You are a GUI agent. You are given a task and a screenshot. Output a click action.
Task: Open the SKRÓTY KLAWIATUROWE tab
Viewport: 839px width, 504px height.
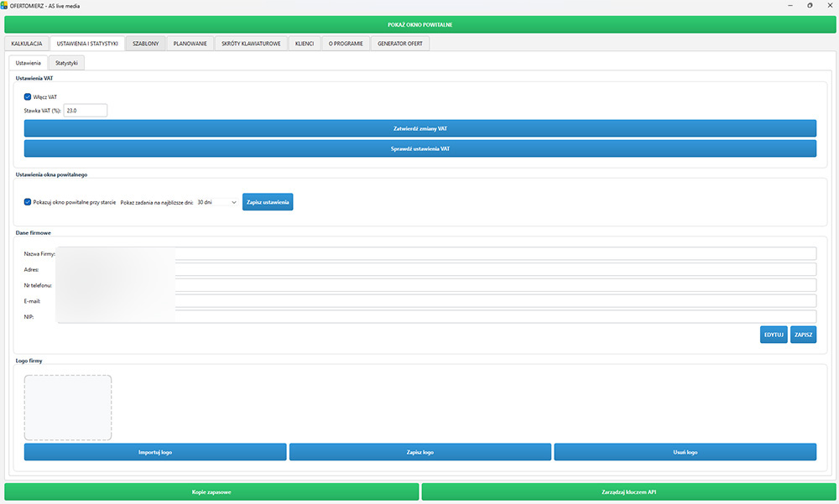click(251, 43)
